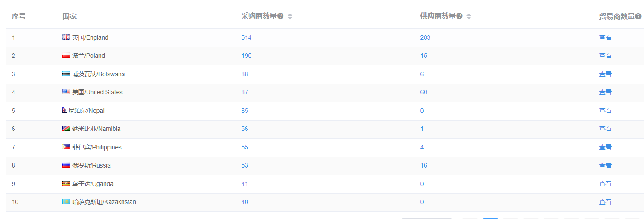Image resolution: width=644 pixels, height=219 pixels.
Task: Click country name 博茨瓦纳/Botswana
Action: [x=98, y=74]
